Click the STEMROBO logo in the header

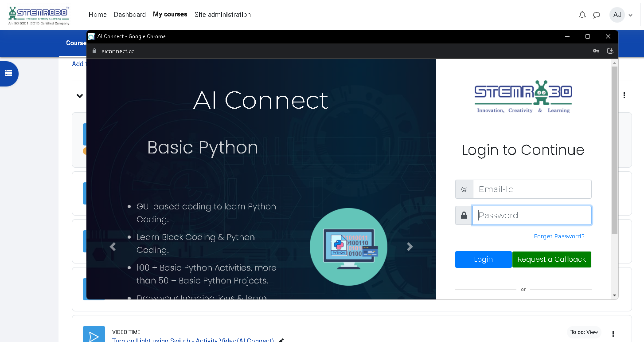[x=39, y=16]
